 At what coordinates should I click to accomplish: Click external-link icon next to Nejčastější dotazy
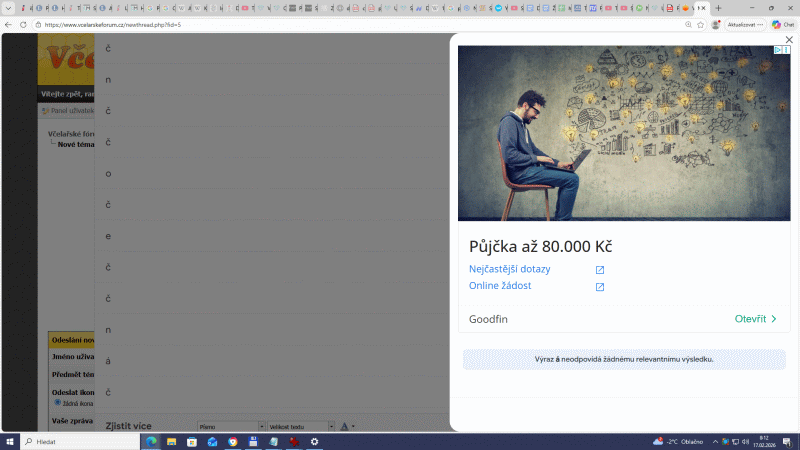(x=599, y=270)
